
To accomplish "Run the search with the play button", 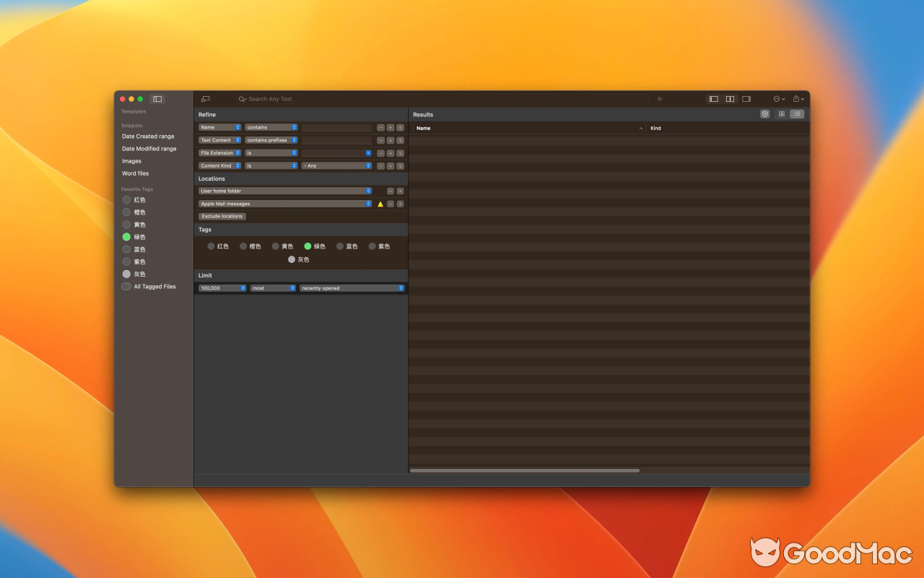I will (x=660, y=98).
